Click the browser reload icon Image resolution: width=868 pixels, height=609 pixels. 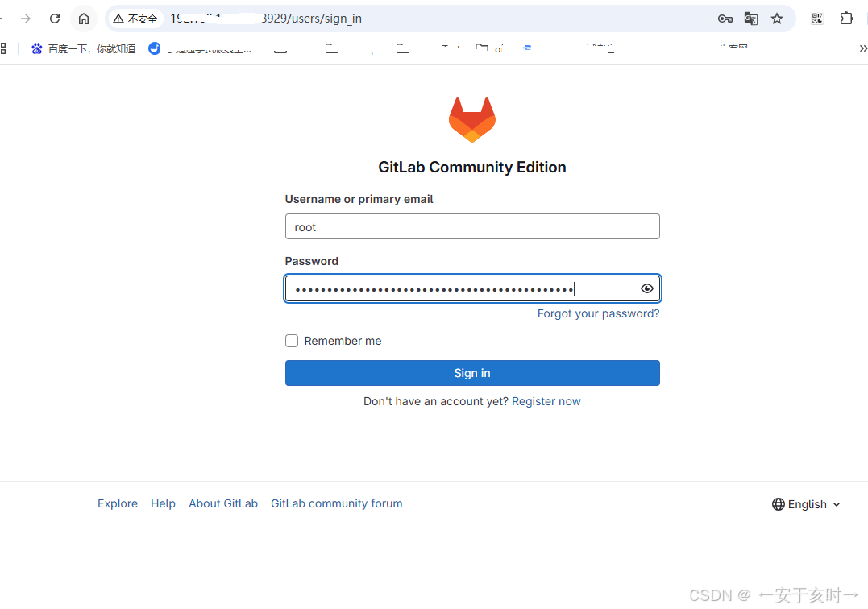click(x=54, y=18)
